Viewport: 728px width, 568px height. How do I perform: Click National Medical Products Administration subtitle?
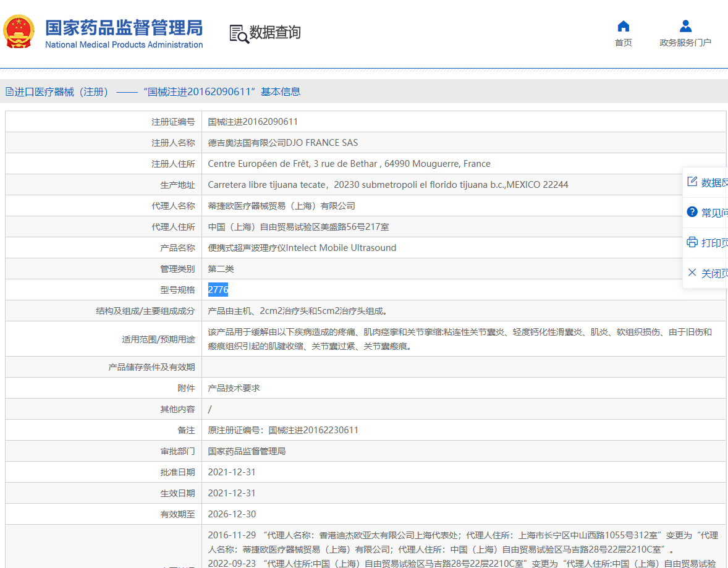click(124, 45)
